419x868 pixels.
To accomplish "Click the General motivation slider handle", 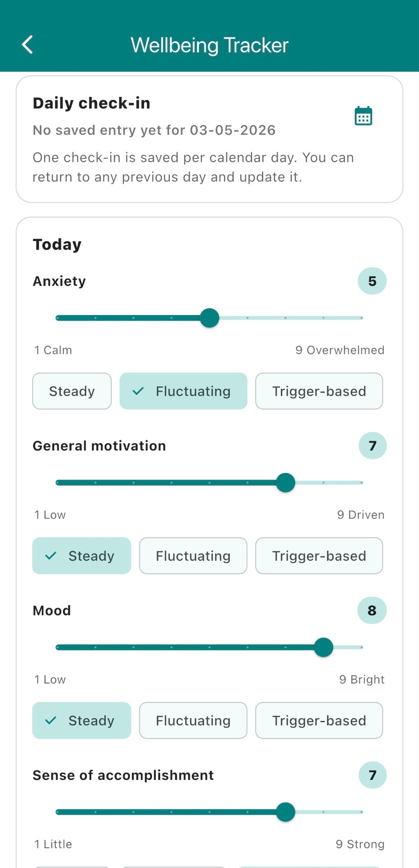I will 286,483.
